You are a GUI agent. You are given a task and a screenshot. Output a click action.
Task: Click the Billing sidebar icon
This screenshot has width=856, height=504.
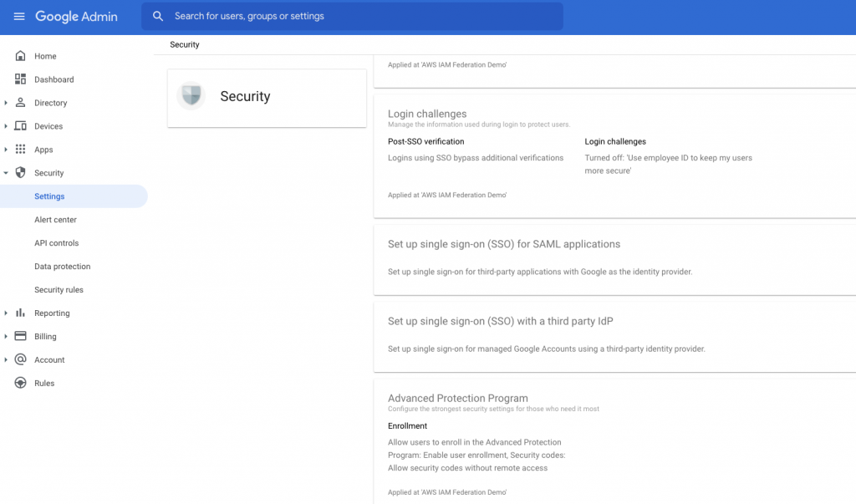[x=20, y=336]
